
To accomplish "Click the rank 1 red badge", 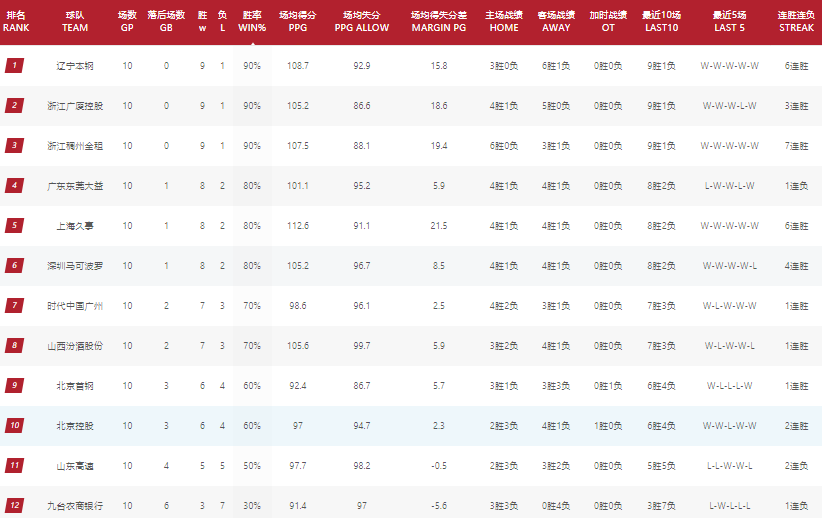I will 15,66.
